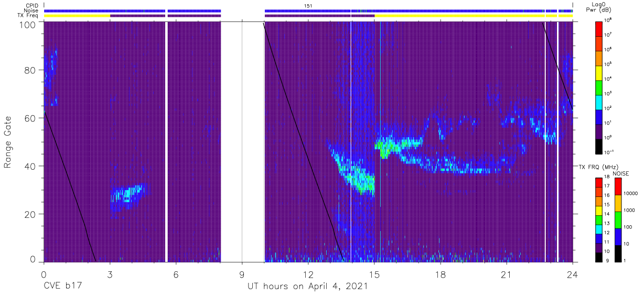Screen dimensions: 644x297
Task: Select the yellow segment of the TX FRQ colorbar
Action: tap(599, 211)
